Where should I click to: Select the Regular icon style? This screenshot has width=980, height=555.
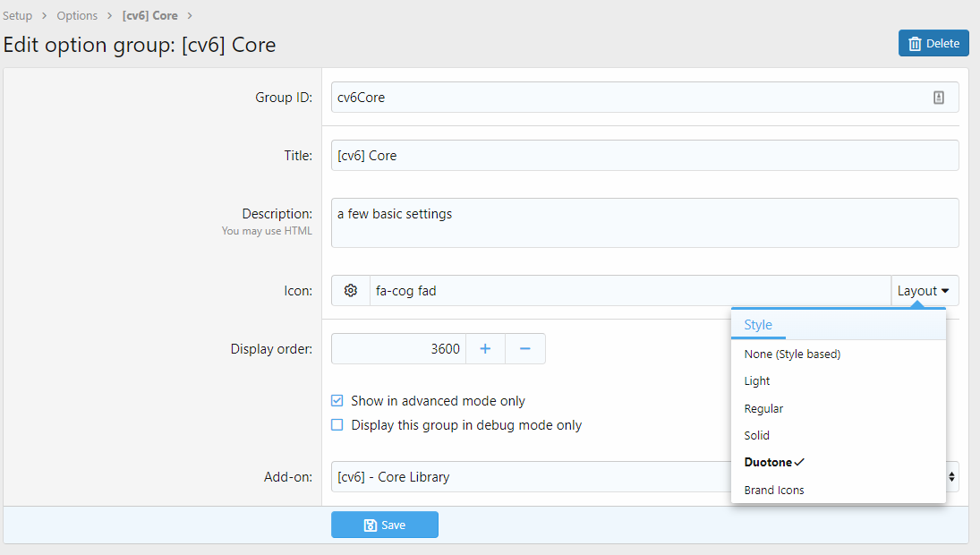763,408
